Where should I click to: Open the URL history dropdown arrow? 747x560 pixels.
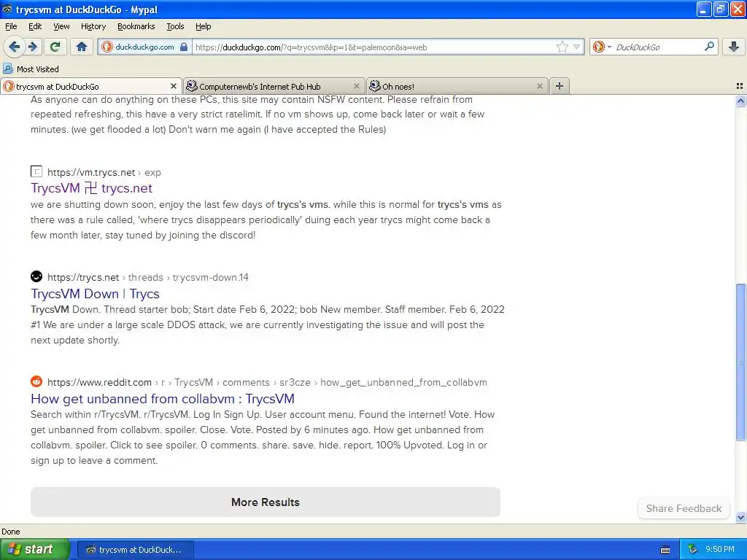click(576, 47)
